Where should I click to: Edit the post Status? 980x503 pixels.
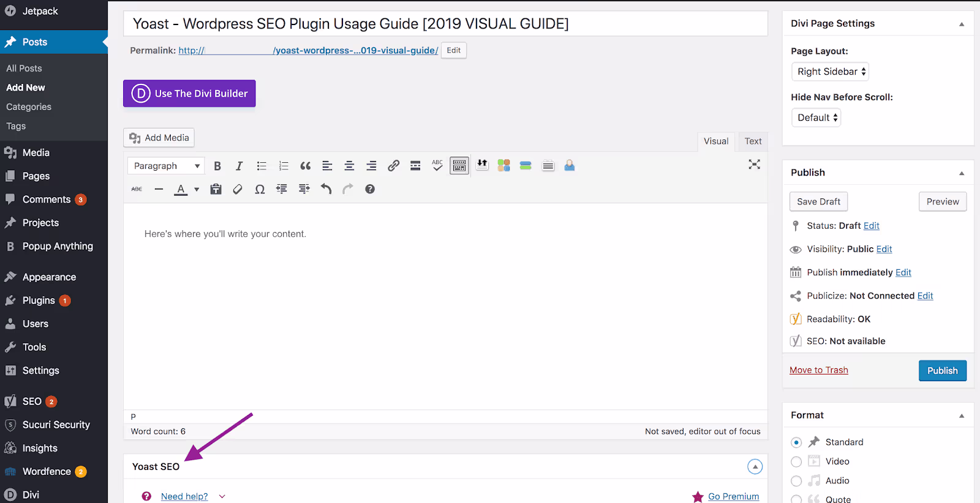tap(872, 226)
